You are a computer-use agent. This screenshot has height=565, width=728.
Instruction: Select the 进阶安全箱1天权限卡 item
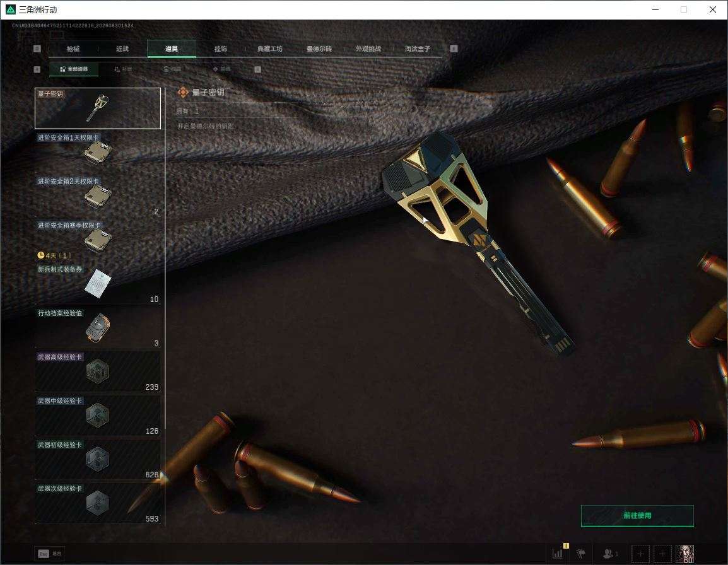[98, 152]
